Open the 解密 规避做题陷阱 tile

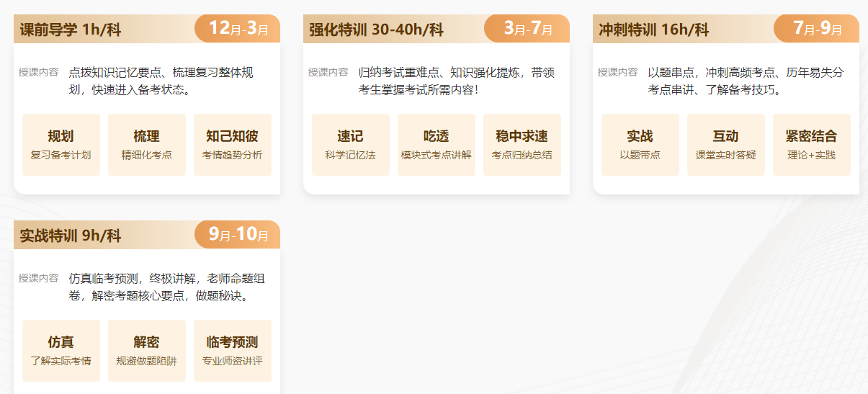(x=147, y=351)
